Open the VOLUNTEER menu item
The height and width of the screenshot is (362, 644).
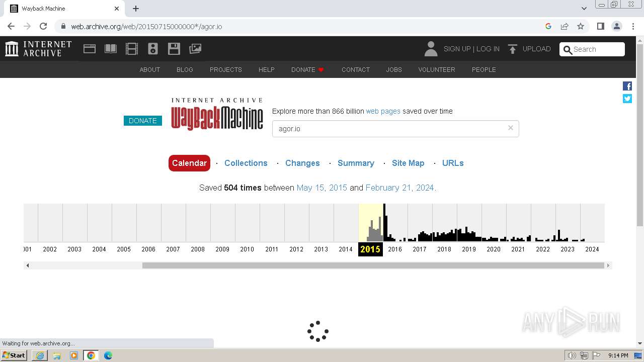437,69
